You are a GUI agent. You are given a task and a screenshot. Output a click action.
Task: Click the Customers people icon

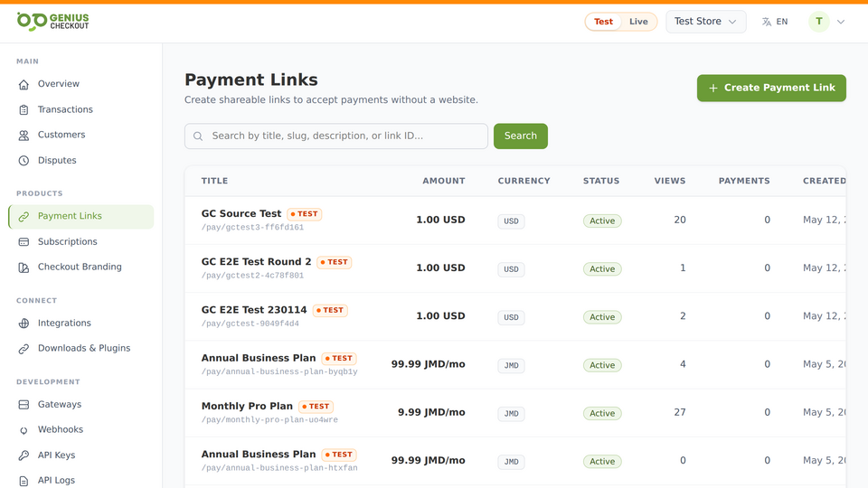pyautogui.click(x=24, y=135)
